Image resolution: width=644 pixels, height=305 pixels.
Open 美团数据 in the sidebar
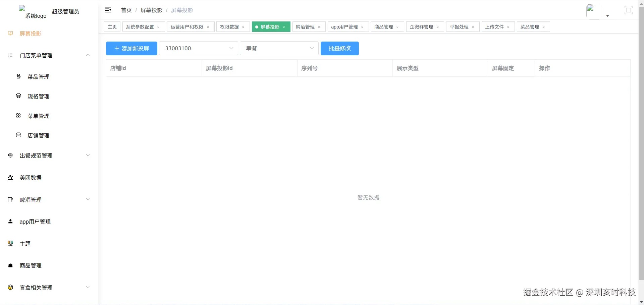49,178
